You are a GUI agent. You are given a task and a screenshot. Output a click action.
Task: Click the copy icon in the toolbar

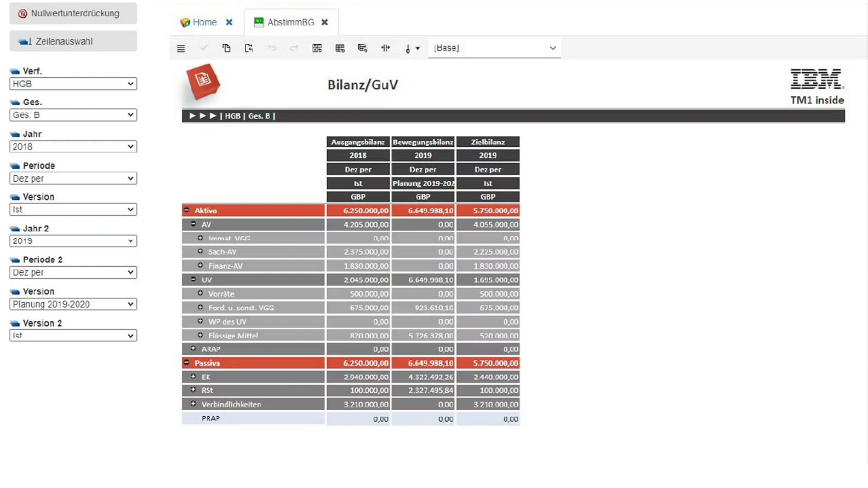226,48
